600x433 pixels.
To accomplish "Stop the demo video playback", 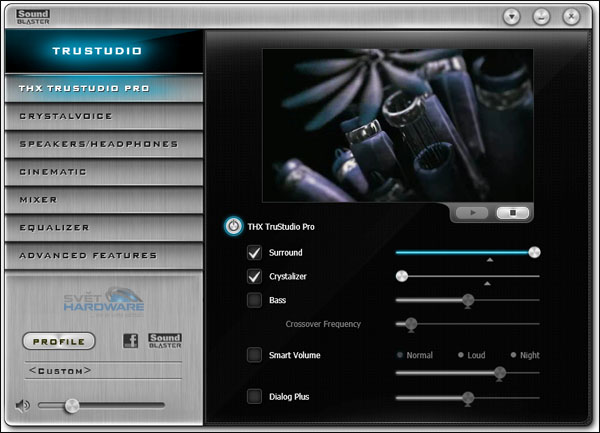I will pyautogui.click(x=513, y=213).
